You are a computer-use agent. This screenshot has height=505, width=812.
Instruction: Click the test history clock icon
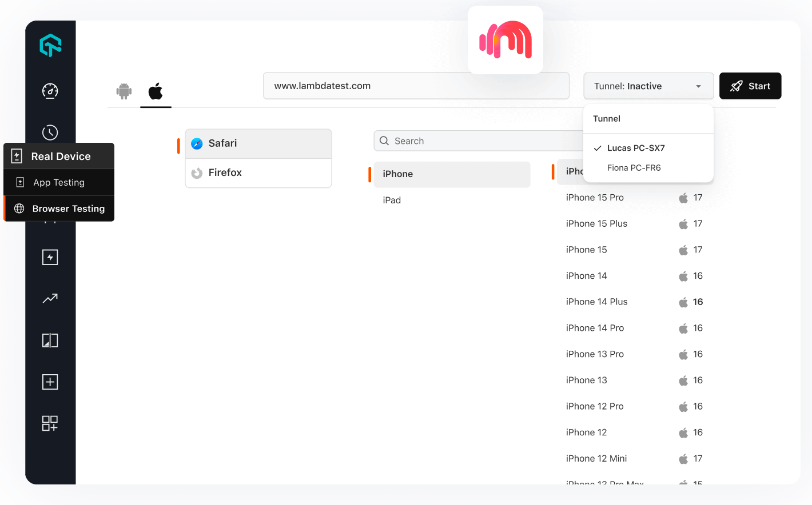50,132
